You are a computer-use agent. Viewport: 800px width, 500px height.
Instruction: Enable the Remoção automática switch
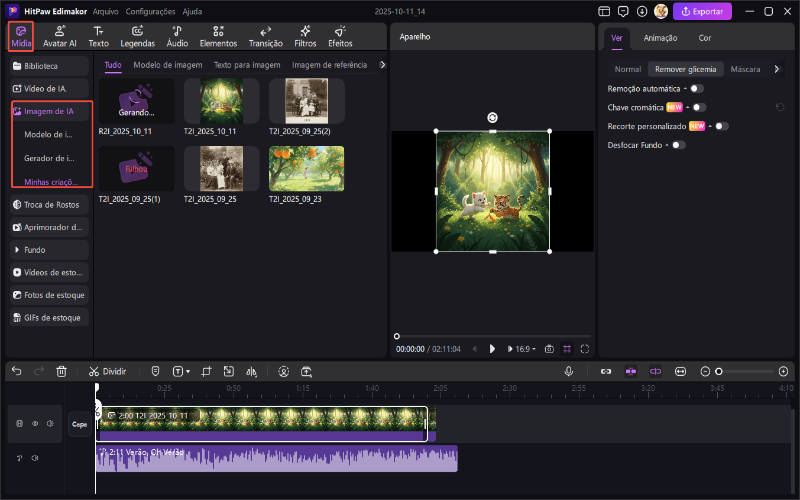coord(697,89)
